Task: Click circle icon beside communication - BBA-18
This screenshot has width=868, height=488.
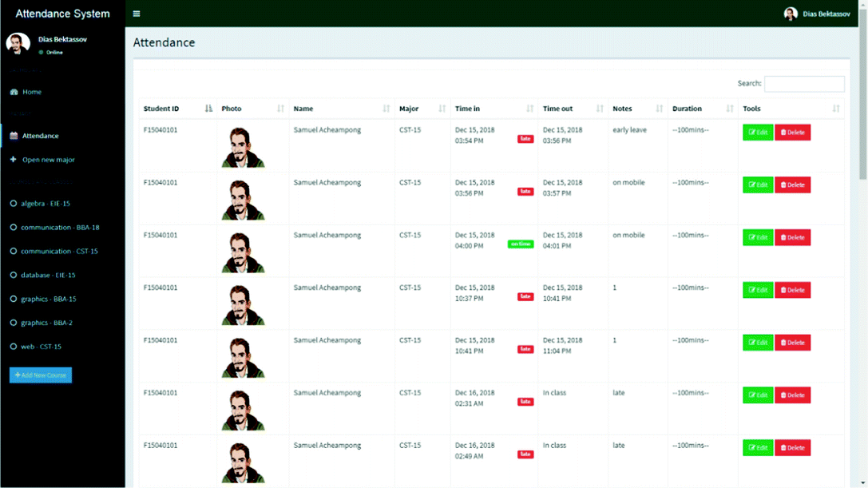Action: pyautogui.click(x=14, y=227)
